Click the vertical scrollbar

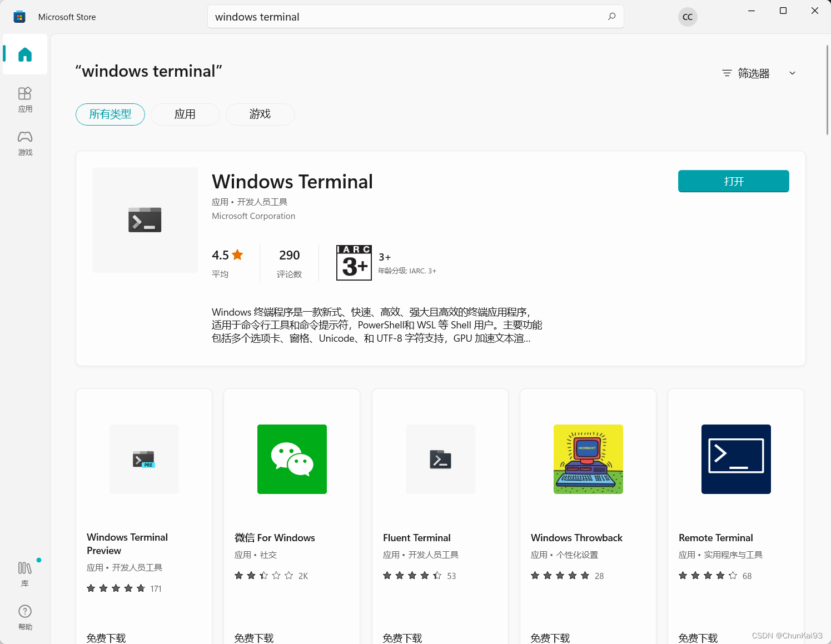[x=827, y=90]
